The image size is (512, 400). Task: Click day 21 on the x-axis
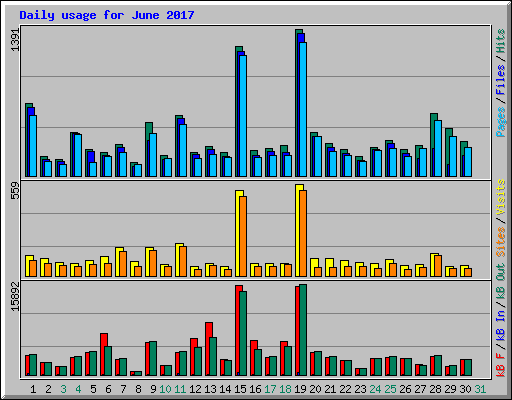[330, 389]
